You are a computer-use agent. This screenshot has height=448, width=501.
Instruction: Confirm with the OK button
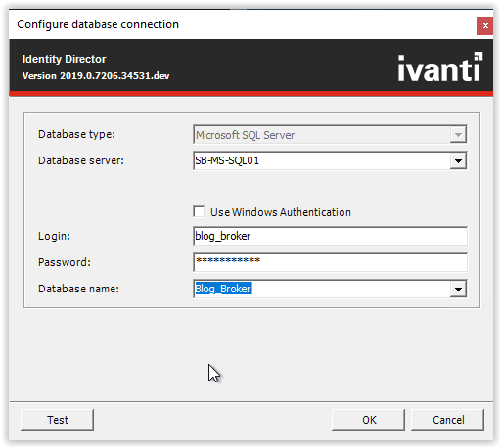coord(369,420)
